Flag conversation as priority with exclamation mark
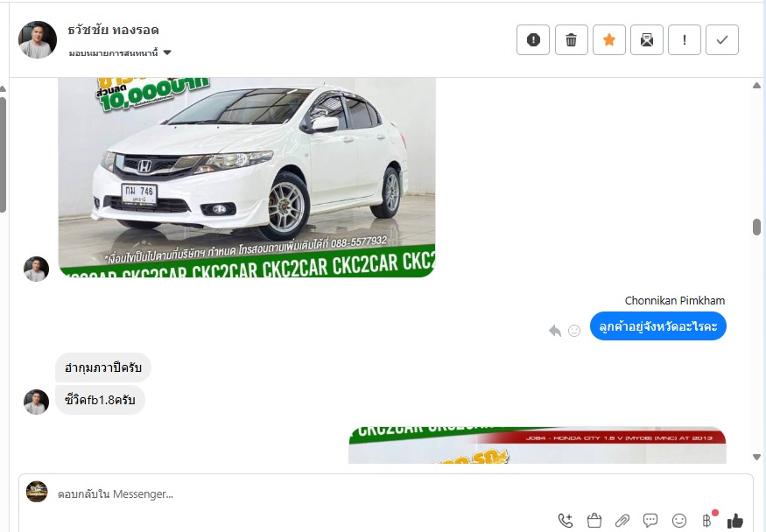 (685, 39)
